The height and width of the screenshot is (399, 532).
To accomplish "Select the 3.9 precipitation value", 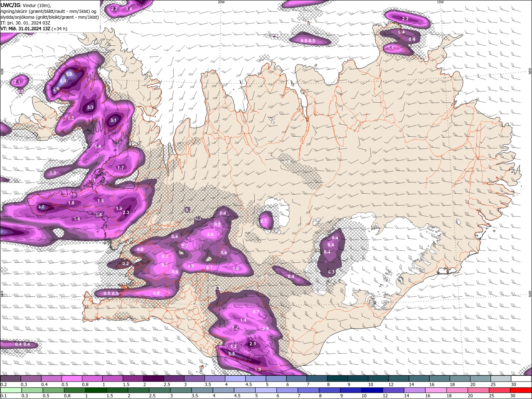I will tap(56, 89).
